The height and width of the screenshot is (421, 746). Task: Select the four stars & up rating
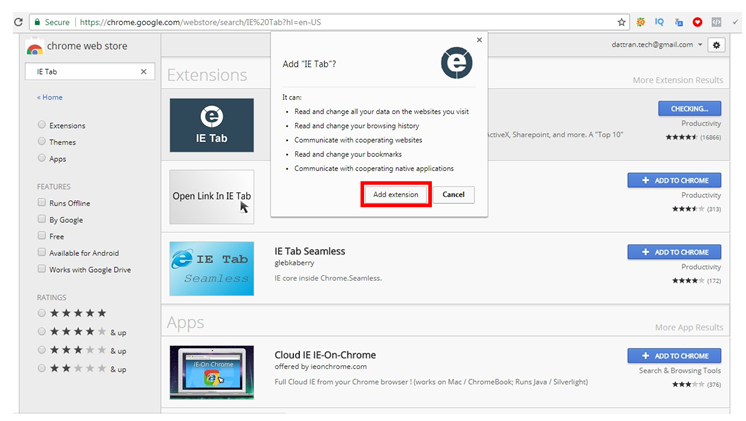click(x=42, y=332)
